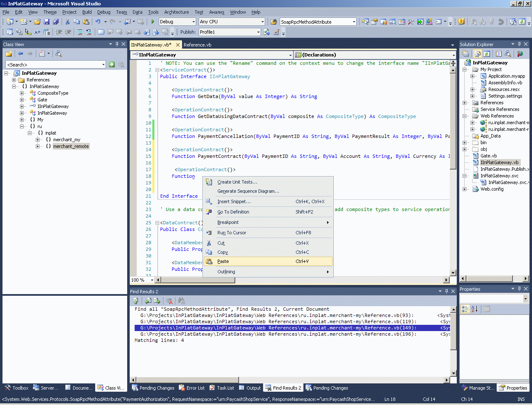The image size is (532, 405).
Task: Open the Error List tab
Action: pos(192,388)
